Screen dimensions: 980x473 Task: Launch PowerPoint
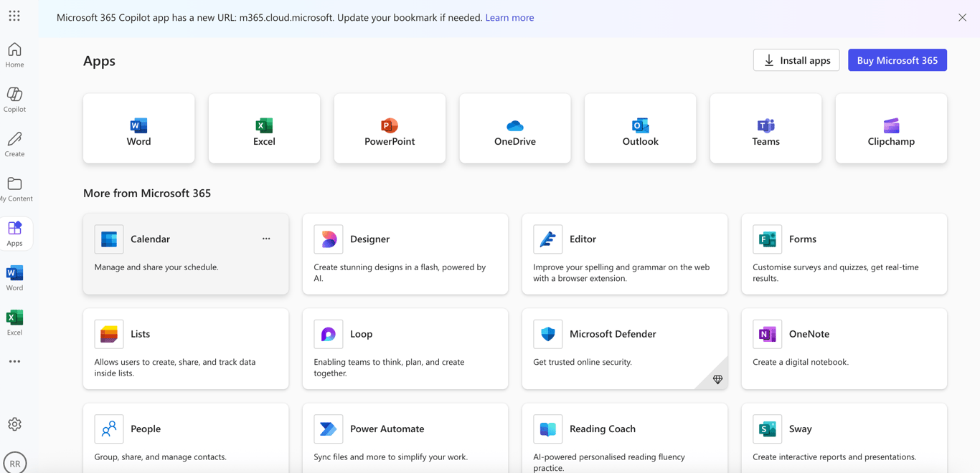389,128
